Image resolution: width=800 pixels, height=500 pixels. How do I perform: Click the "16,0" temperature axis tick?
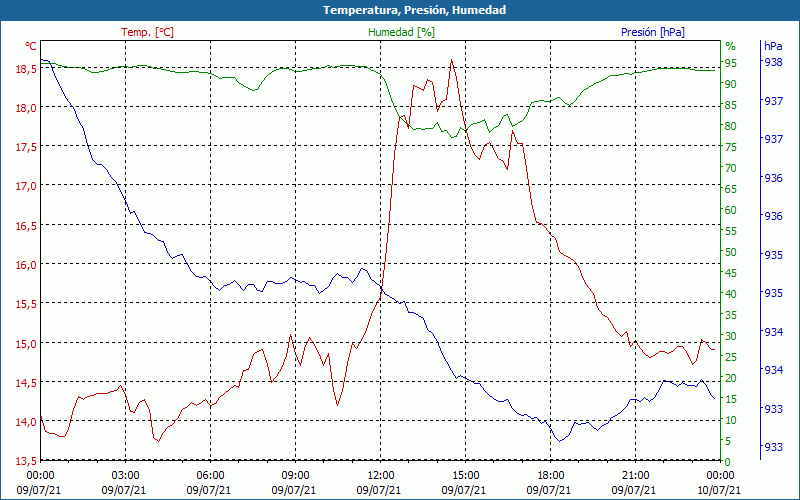[x=27, y=265]
